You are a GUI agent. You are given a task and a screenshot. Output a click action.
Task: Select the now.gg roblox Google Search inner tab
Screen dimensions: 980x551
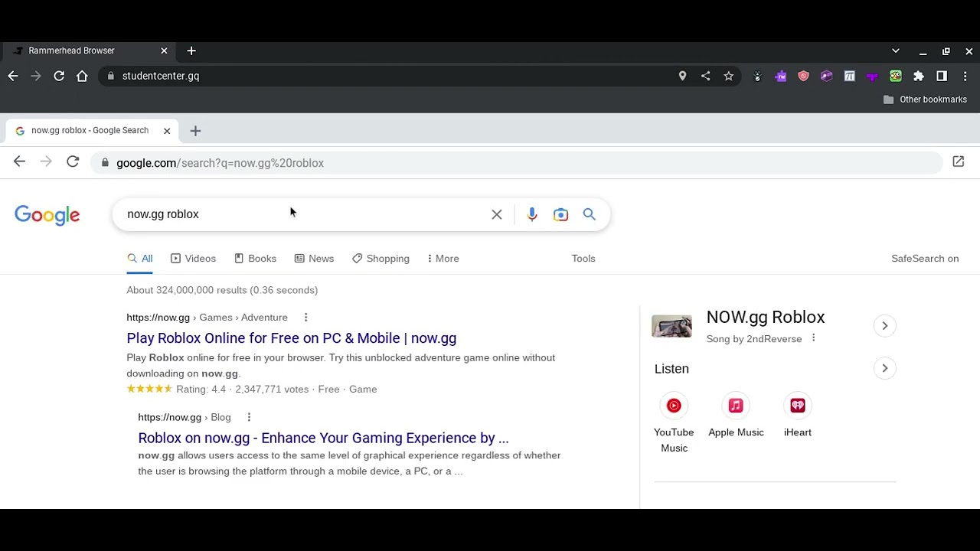tap(92, 131)
